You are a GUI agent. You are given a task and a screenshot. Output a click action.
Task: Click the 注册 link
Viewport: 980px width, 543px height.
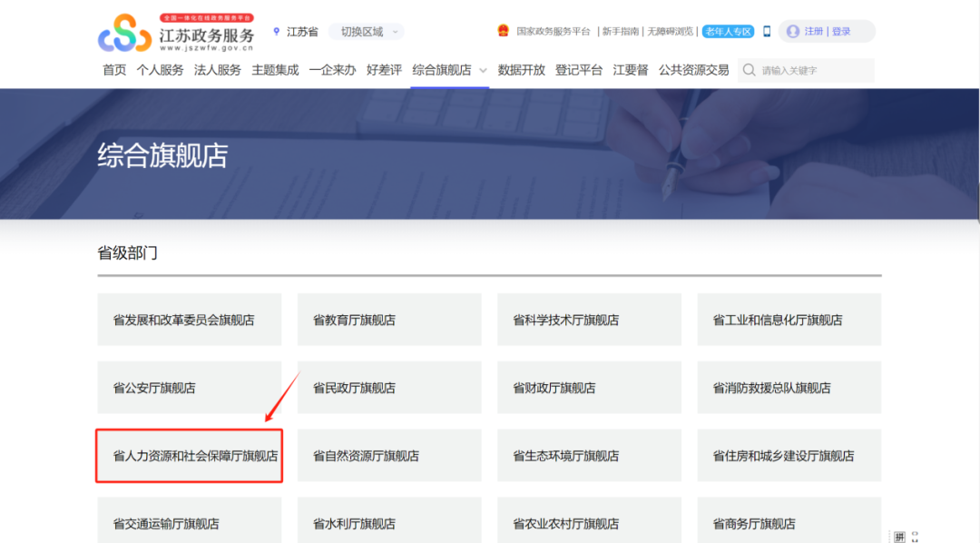[815, 31]
